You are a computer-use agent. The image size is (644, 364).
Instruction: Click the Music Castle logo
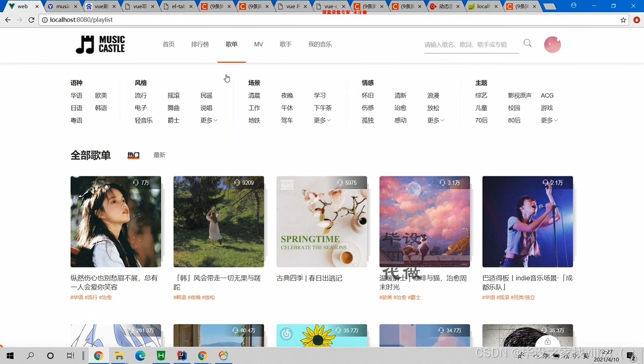[x=100, y=44]
